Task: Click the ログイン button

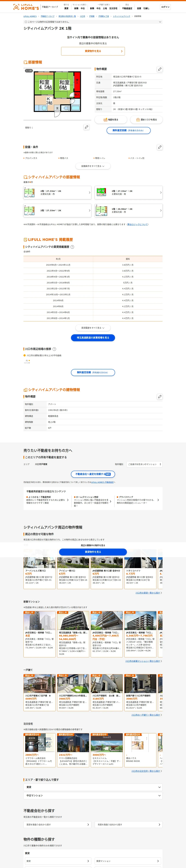Action: [165, 7]
